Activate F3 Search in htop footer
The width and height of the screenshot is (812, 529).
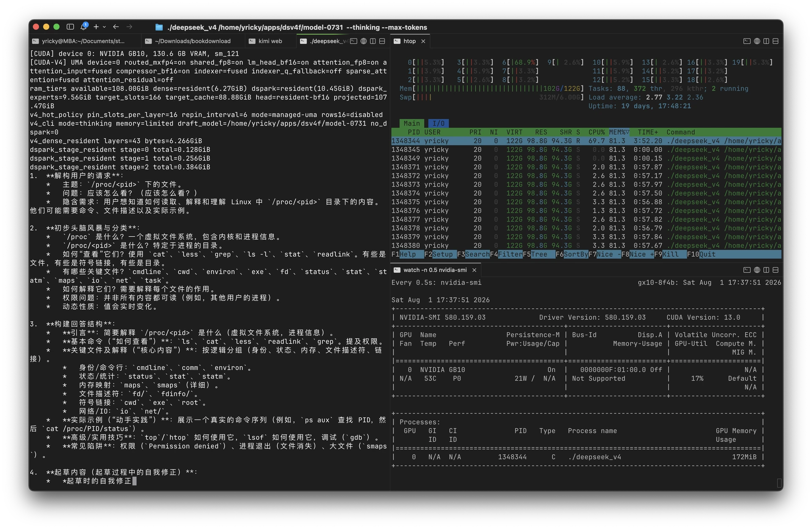click(473, 254)
